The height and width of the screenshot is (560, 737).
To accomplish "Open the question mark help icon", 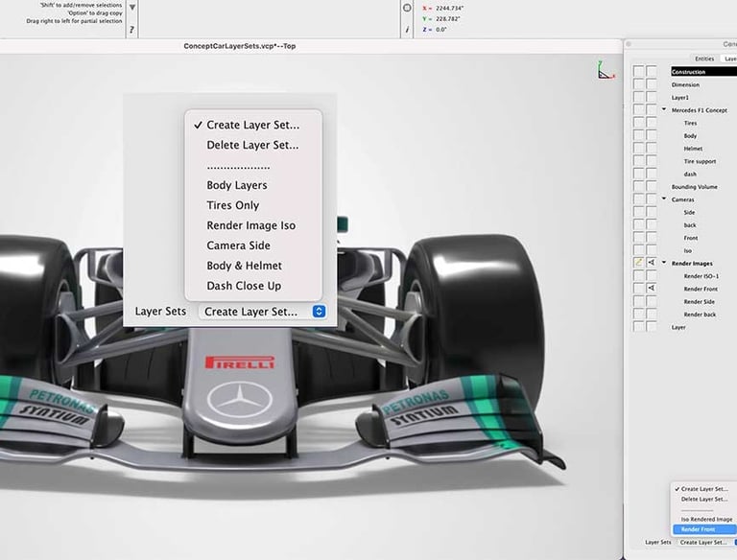I will [131, 29].
